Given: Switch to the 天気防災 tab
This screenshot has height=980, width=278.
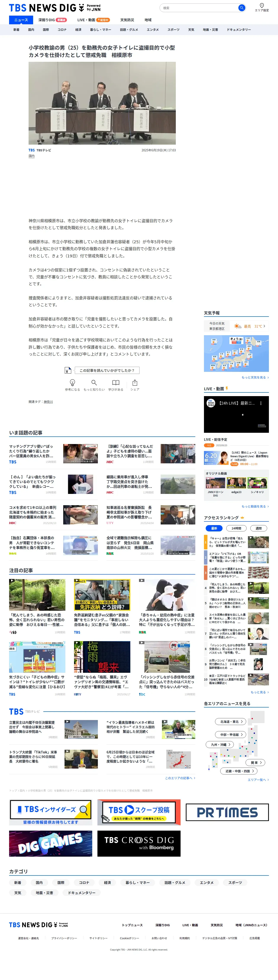Looking at the screenshot, I should pos(127,20).
